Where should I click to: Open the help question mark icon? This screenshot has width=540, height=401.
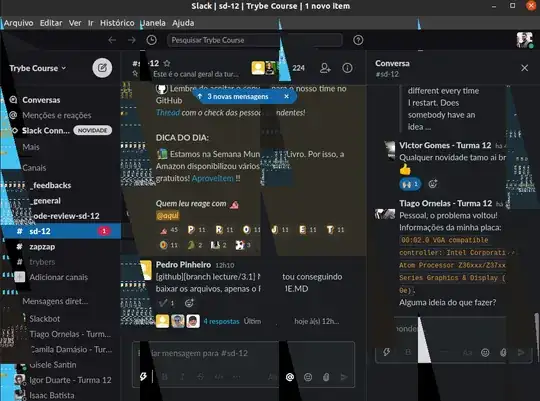tap(358, 40)
